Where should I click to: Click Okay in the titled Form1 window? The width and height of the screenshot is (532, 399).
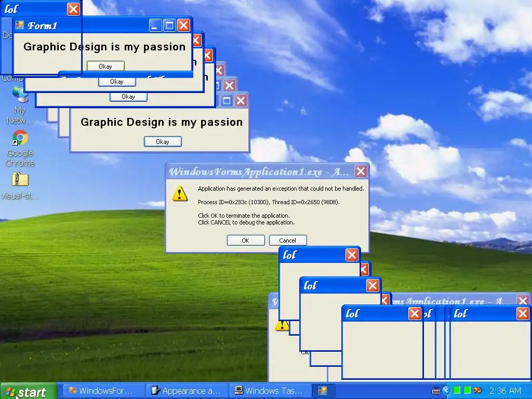click(x=105, y=66)
